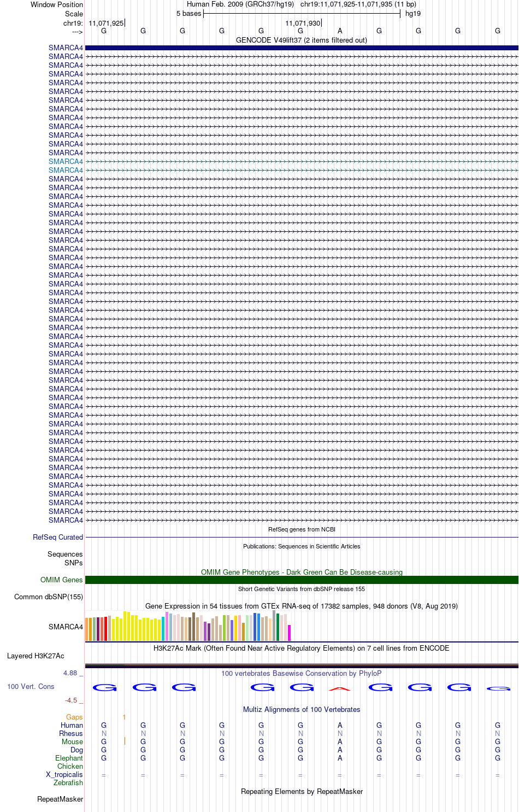Click SMARCA4 label beside GTEx bars
The width and height of the screenshot is (519, 812).
pyautogui.click(x=66, y=627)
